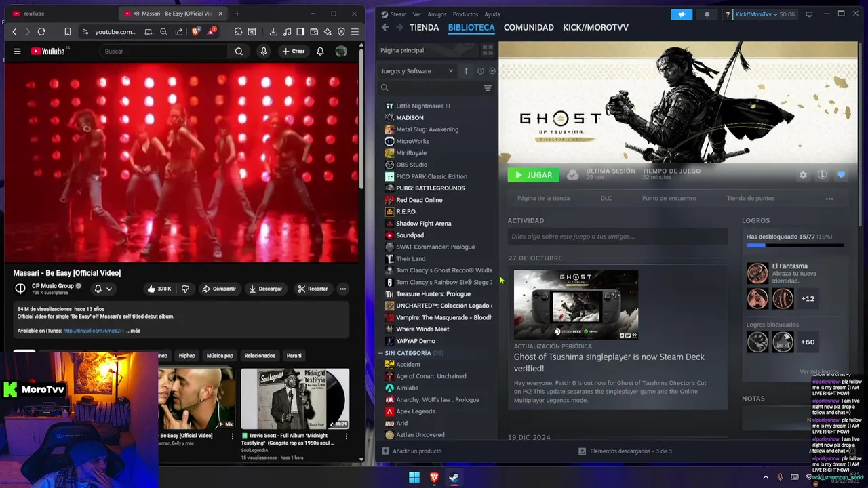Open YouTube notifications bell

tap(320, 52)
